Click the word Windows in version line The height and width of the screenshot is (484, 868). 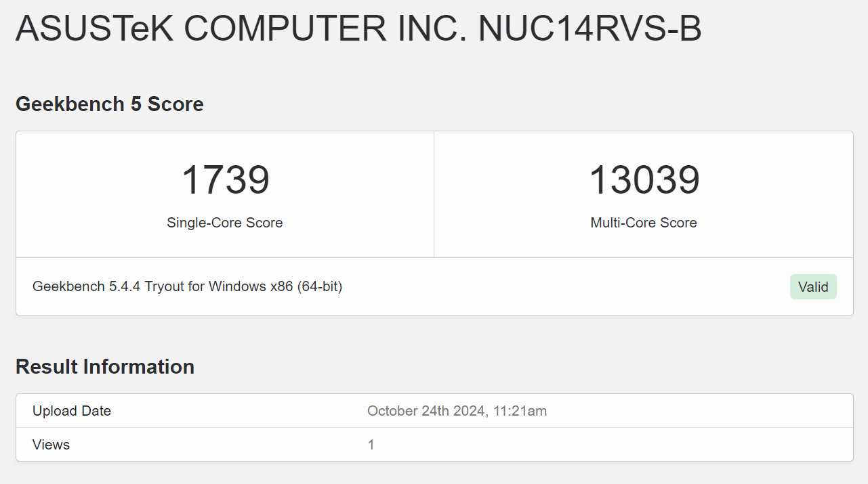point(237,287)
